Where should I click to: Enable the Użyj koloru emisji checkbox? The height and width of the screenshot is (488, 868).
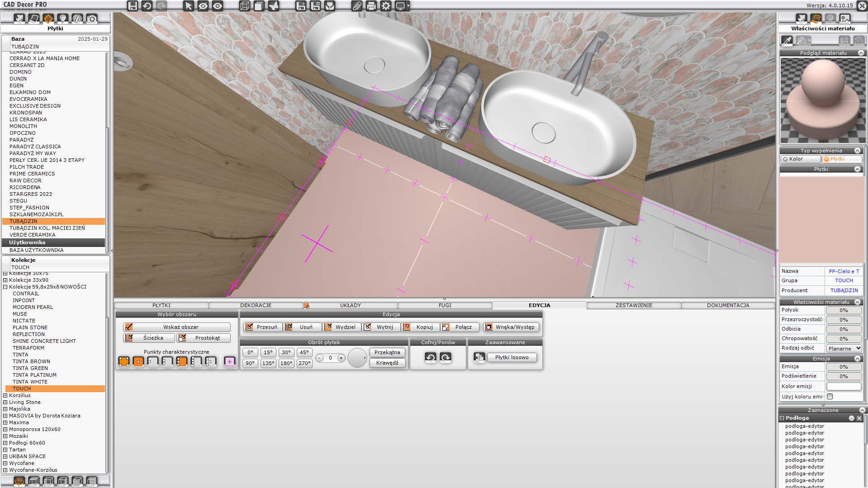tap(830, 397)
